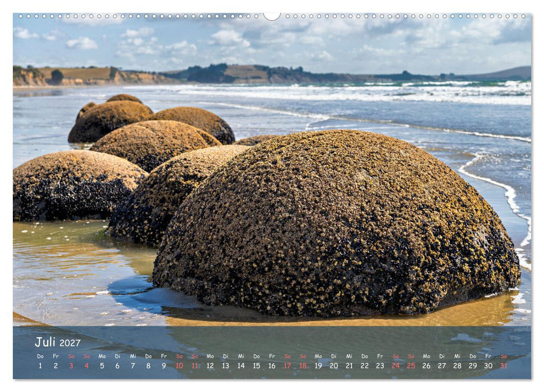This screenshot has width=544, height=392.
Task: Select day 8 in the calendar row
Action: pyautogui.click(x=148, y=366)
